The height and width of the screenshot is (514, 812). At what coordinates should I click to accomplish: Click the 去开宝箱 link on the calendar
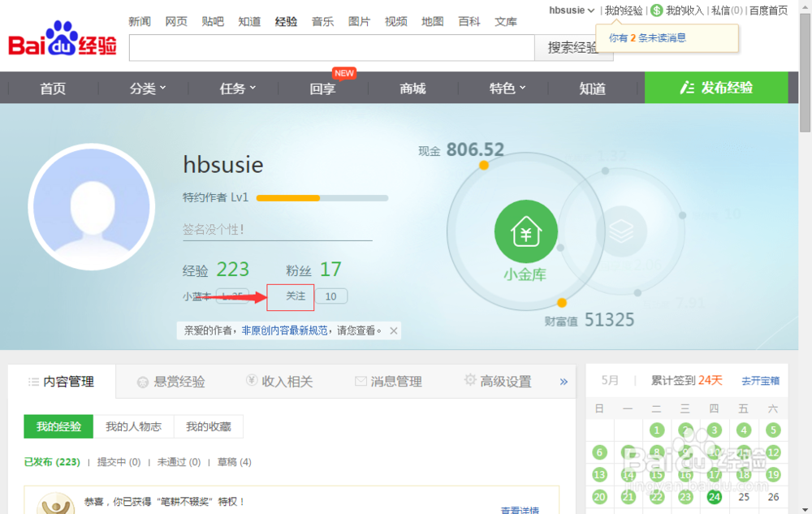tap(760, 380)
